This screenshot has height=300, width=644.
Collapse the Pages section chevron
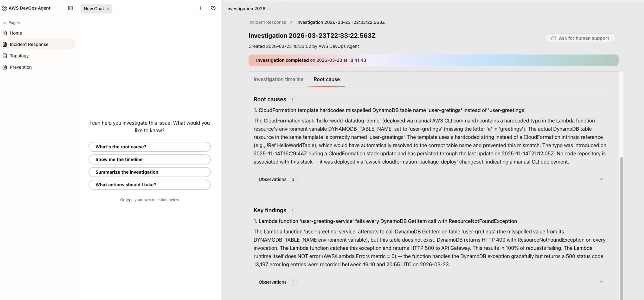[4, 23]
